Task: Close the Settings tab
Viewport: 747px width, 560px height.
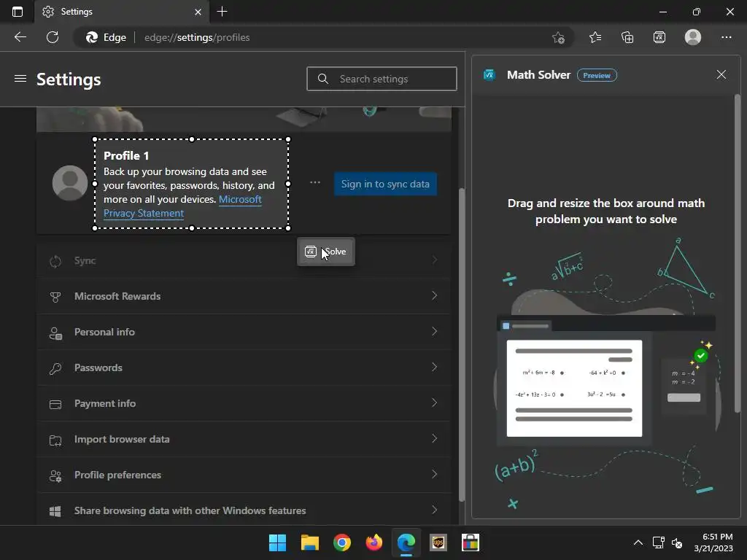Action: click(198, 12)
